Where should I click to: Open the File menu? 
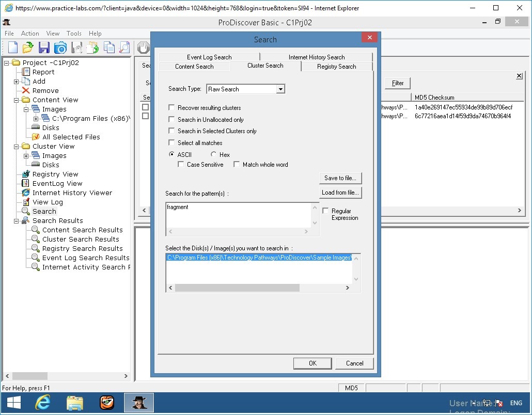pyautogui.click(x=9, y=33)
